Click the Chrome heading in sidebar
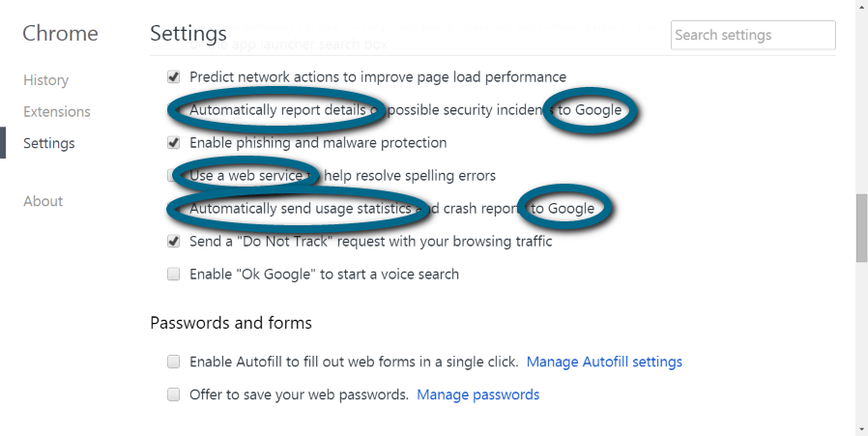868x436 pixels. click(x=60, y=34)
